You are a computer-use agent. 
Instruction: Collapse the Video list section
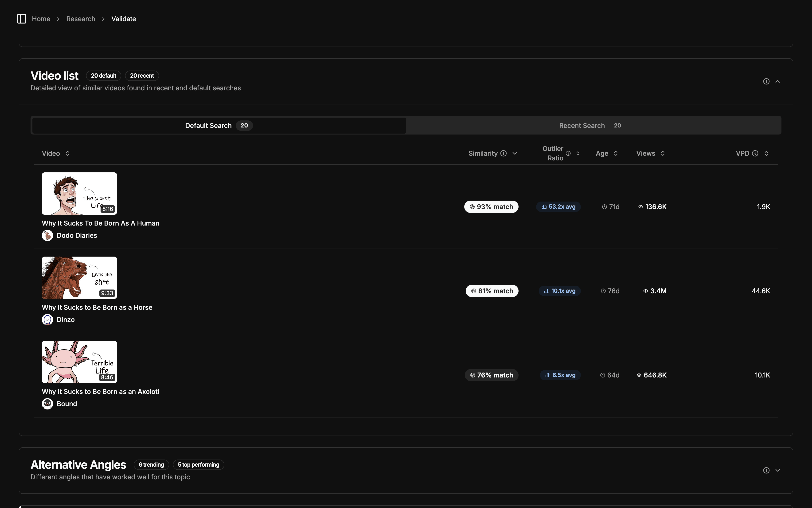(x=777, y=81)
